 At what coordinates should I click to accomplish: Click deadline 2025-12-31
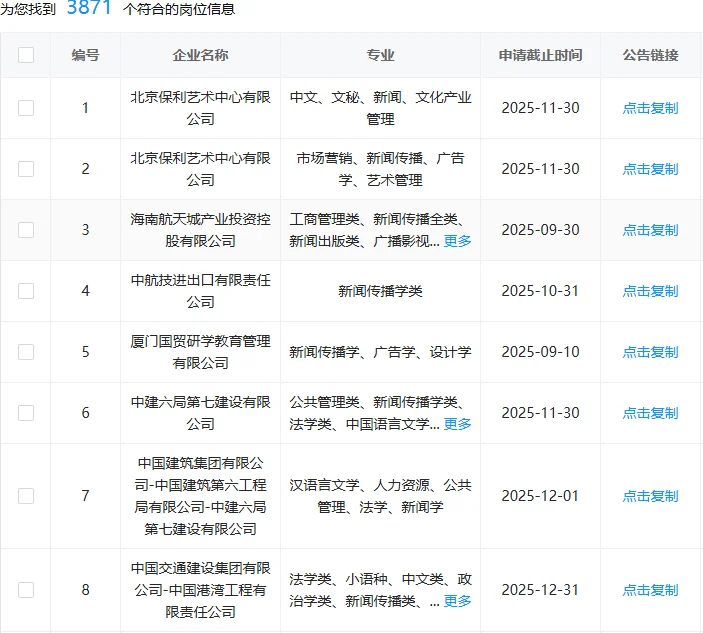(540, 590)
